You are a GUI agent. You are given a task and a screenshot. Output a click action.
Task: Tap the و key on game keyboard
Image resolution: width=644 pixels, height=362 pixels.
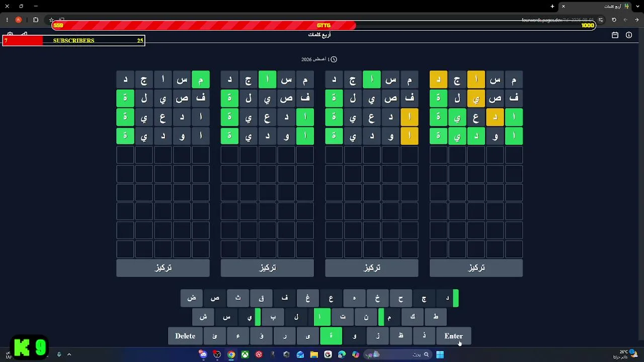point(354,336)
